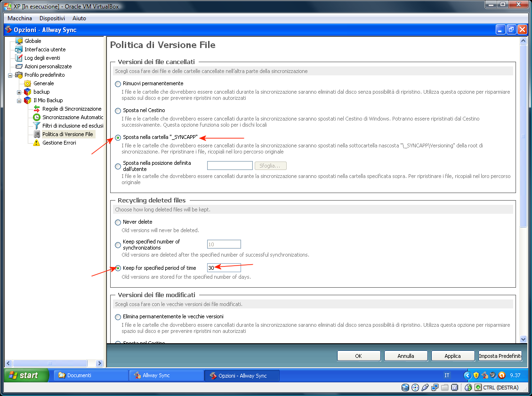
Task: Click the Applica button
Action: 452,356
